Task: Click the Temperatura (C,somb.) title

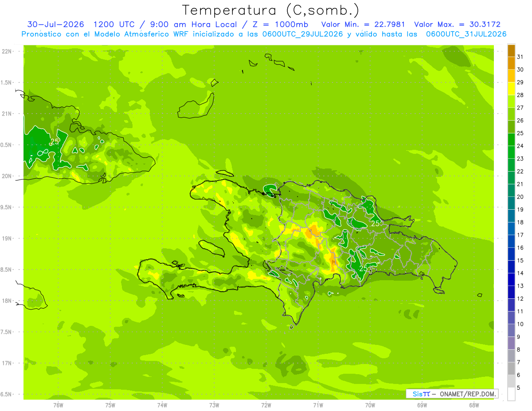Action: [x=270, y=10]
